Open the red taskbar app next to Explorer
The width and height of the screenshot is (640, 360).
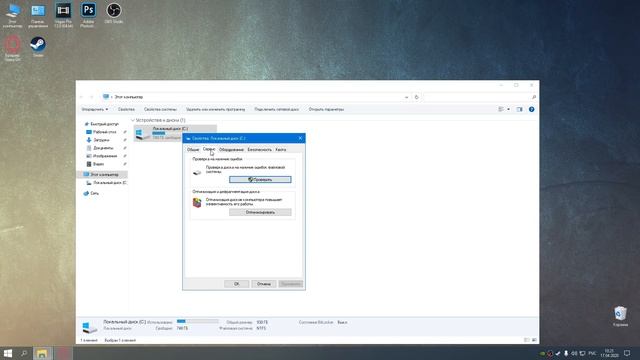pos(63,353)
